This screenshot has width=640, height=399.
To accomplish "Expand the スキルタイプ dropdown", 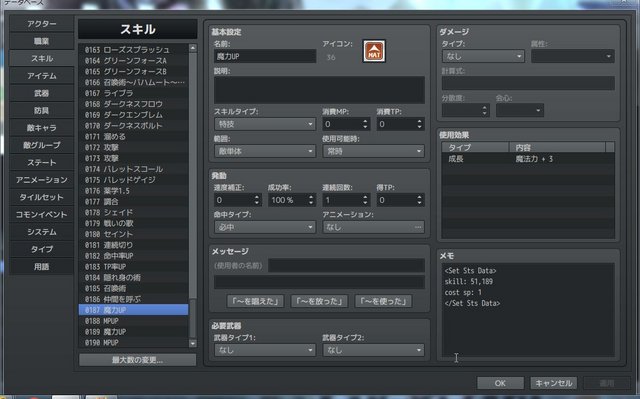I will [x=264, y=124].
